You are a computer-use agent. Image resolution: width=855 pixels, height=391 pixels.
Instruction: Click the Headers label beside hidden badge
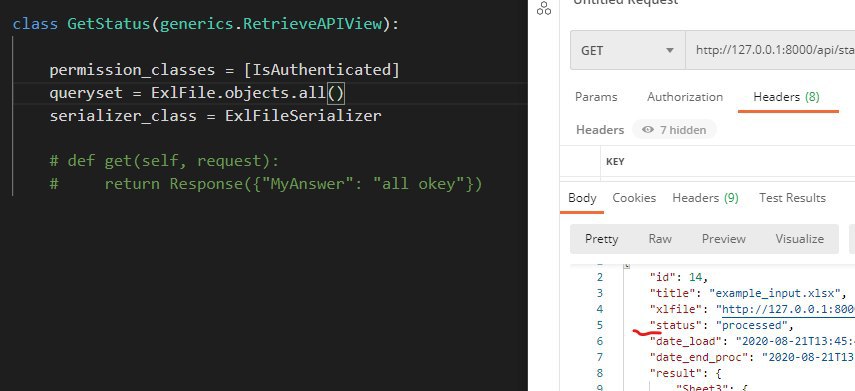[x=600, y=130]
